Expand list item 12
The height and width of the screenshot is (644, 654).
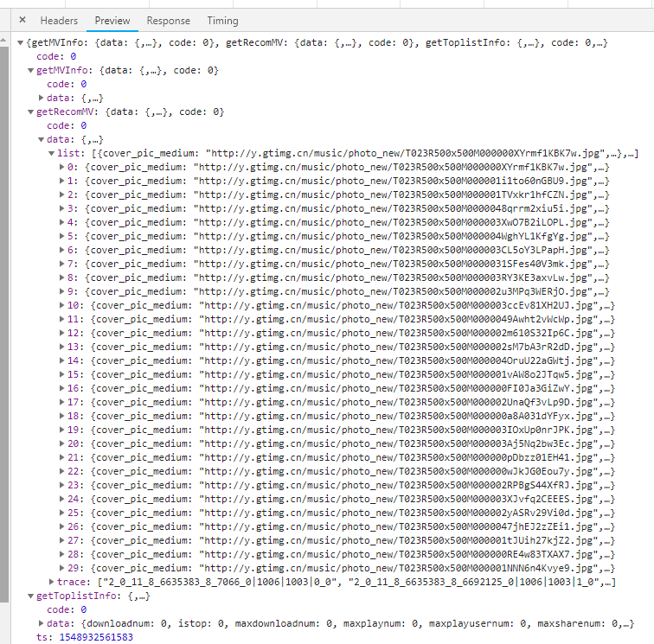(61, 333)
